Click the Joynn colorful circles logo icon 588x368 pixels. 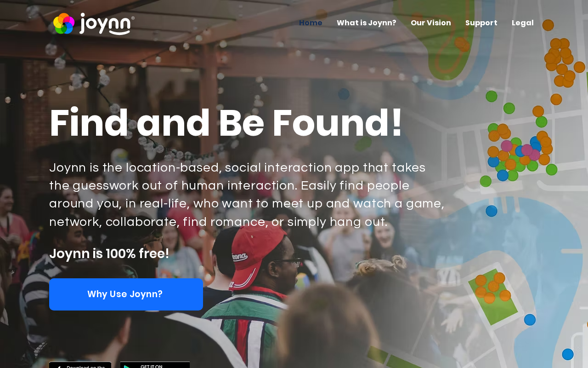(x=64, y=23)
